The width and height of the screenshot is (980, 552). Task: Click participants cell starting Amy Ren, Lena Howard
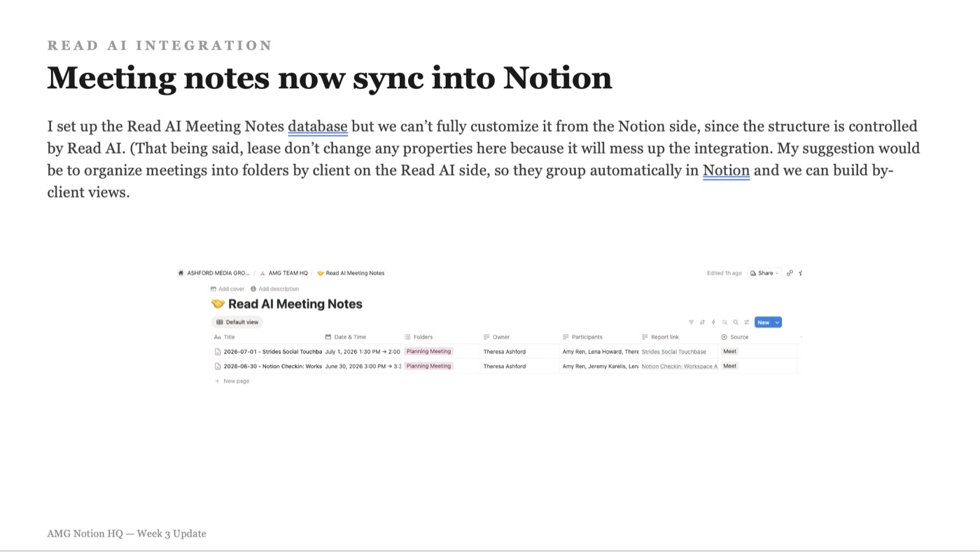pos(601,352)
